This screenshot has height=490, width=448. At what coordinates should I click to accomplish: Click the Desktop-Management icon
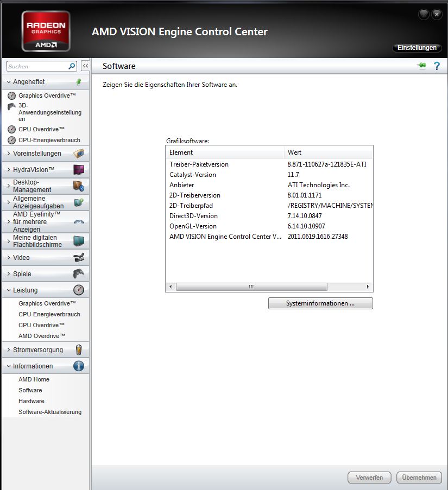tap(79, 186)
